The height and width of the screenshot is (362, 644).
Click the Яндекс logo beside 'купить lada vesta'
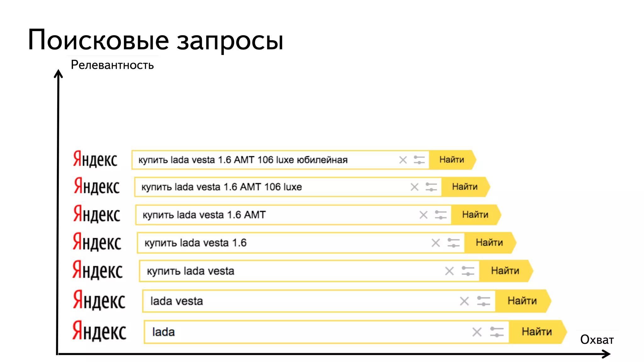(97, 270)
